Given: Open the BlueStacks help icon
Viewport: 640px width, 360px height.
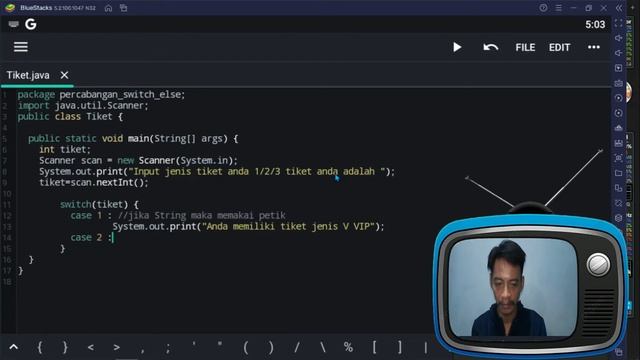Looking at the screenshot, I should [x=543, y=8].
